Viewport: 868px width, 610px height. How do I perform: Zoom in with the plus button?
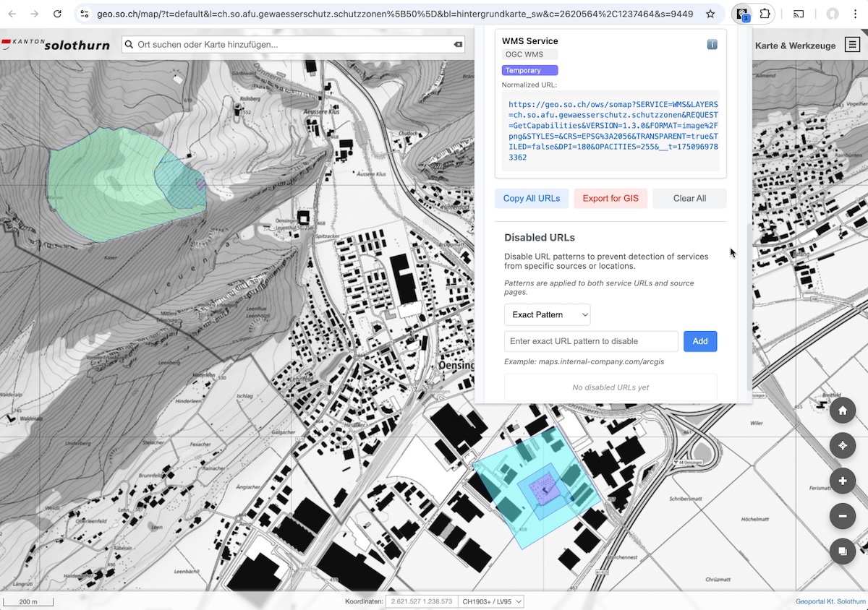coord(843,481)
